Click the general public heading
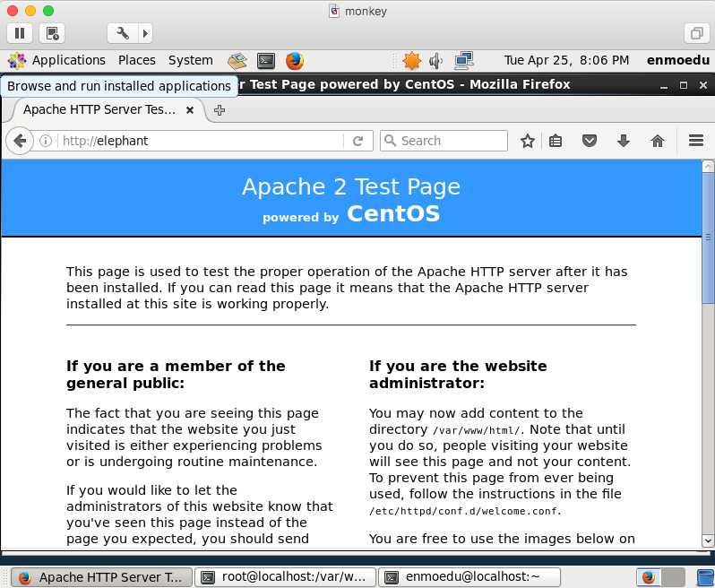715x588 pixels. coord(176,374)
